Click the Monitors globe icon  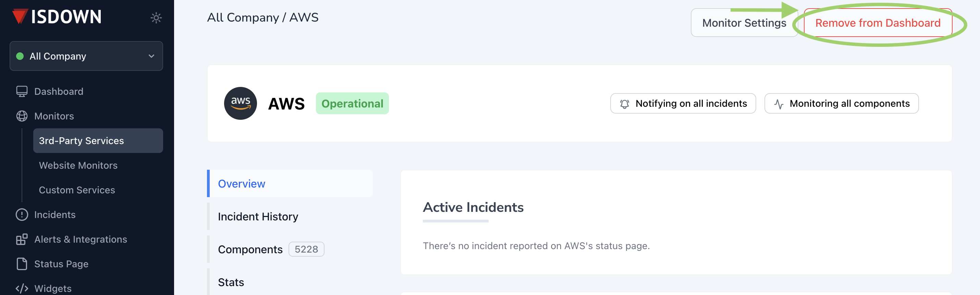[22, 116]
